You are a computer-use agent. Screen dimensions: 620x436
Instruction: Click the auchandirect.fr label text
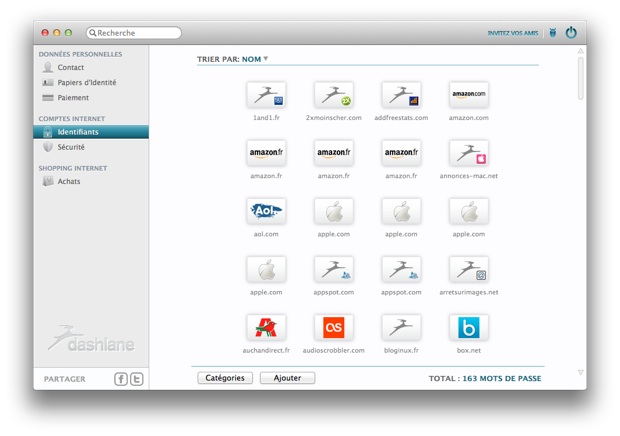click(x=266, y=350)
